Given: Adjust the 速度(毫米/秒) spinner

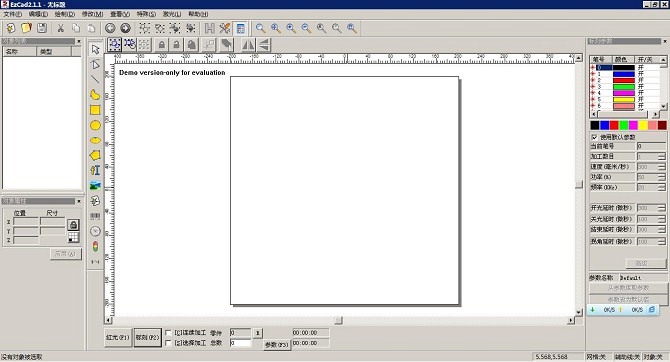Looking at the screenshot, I should [x=662, y=167].
